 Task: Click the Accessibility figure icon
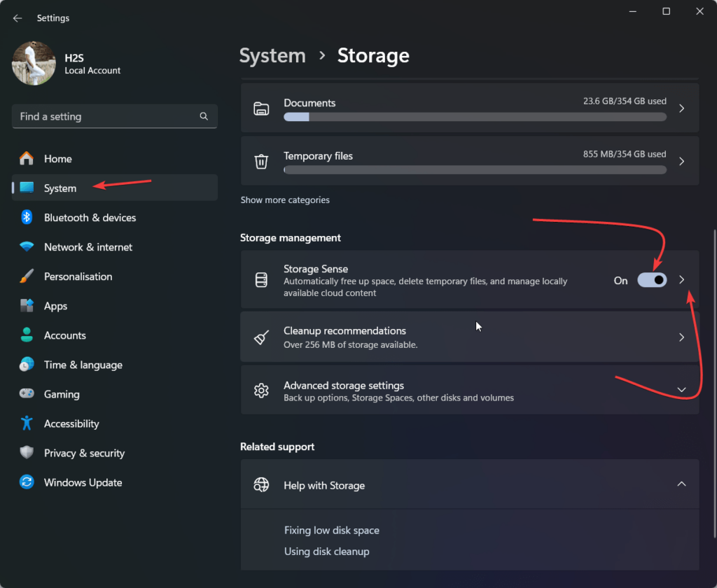pos(27,423)
